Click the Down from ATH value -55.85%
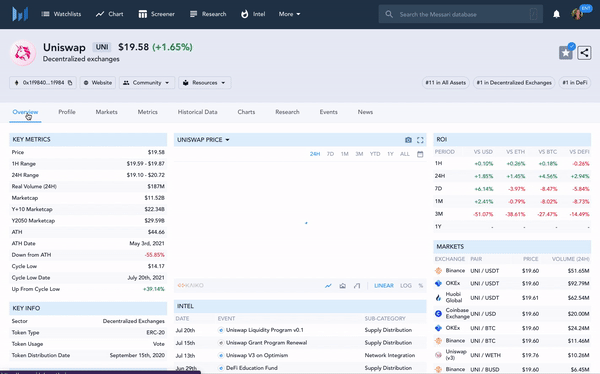This screenshot has height=374, width=600. pos(155,255)
